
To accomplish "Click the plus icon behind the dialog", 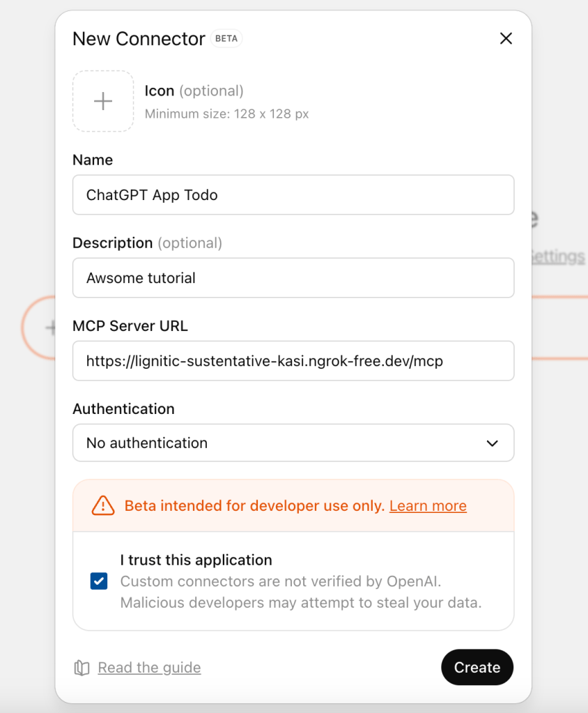I will point(50,328).
